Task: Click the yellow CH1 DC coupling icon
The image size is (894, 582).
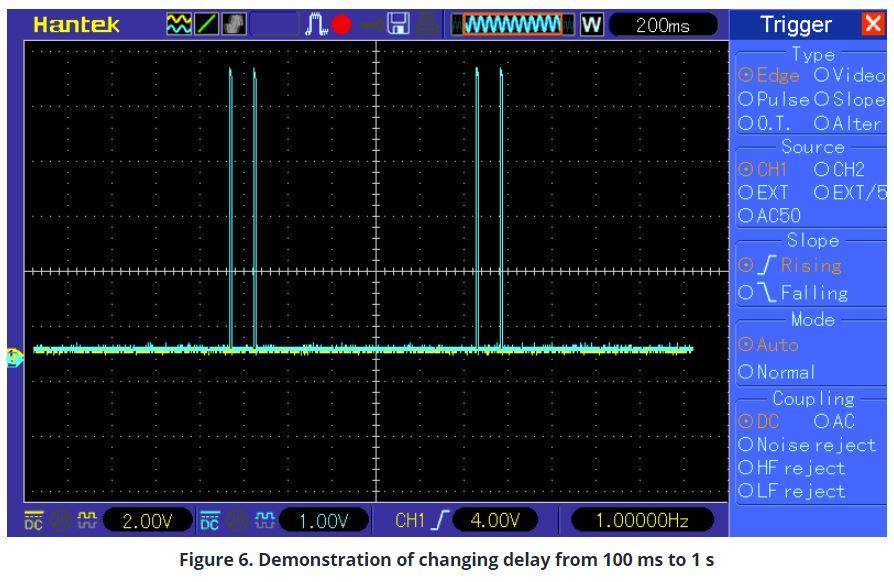Action: [34, 520]
